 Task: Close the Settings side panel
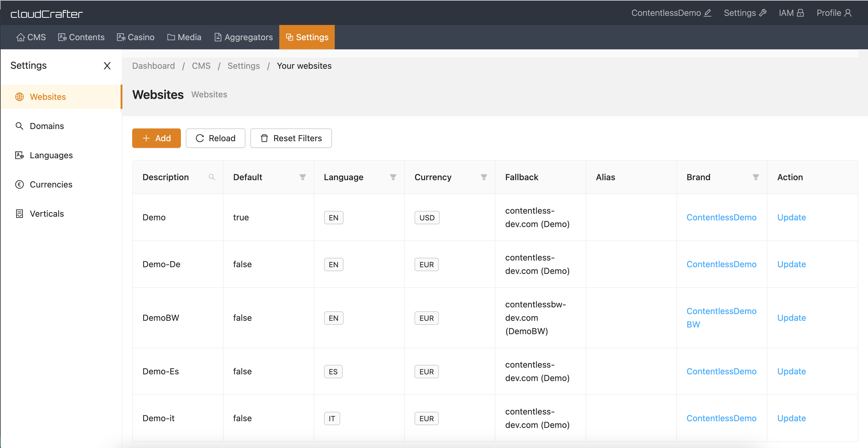click(x=107, y=66)
